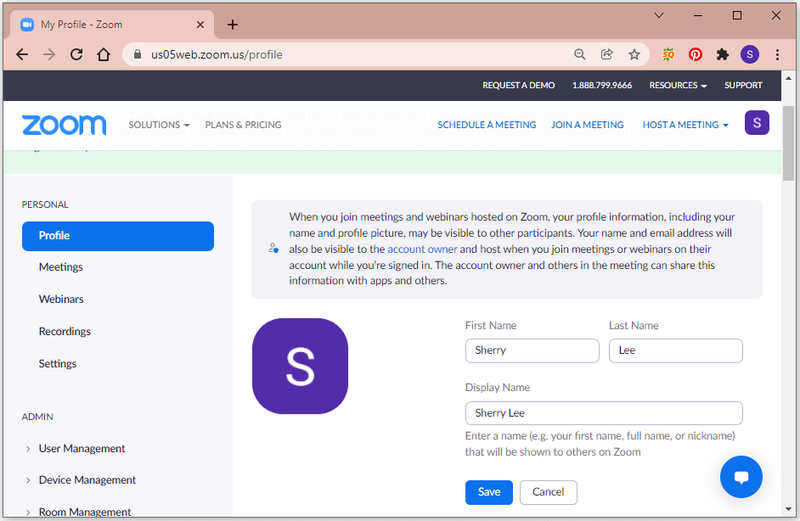Open the Resources dropdown in top bar
The image size is (800, 521).
678,85
